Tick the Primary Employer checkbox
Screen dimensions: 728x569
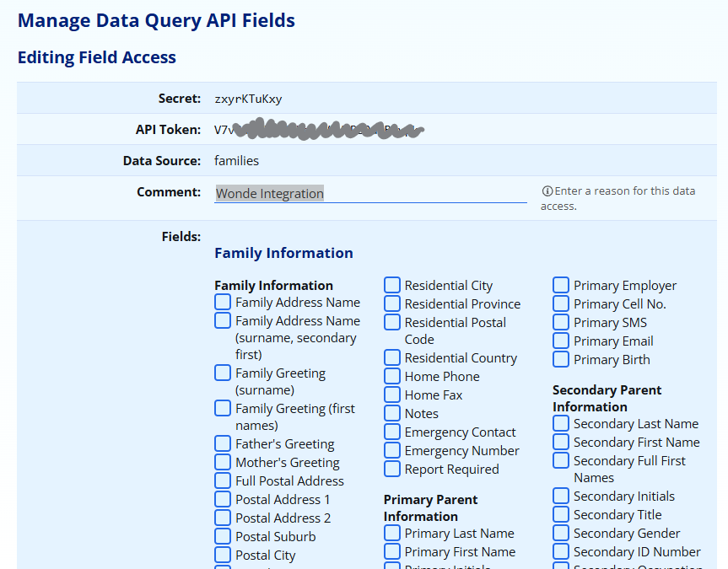coord(561,285)
